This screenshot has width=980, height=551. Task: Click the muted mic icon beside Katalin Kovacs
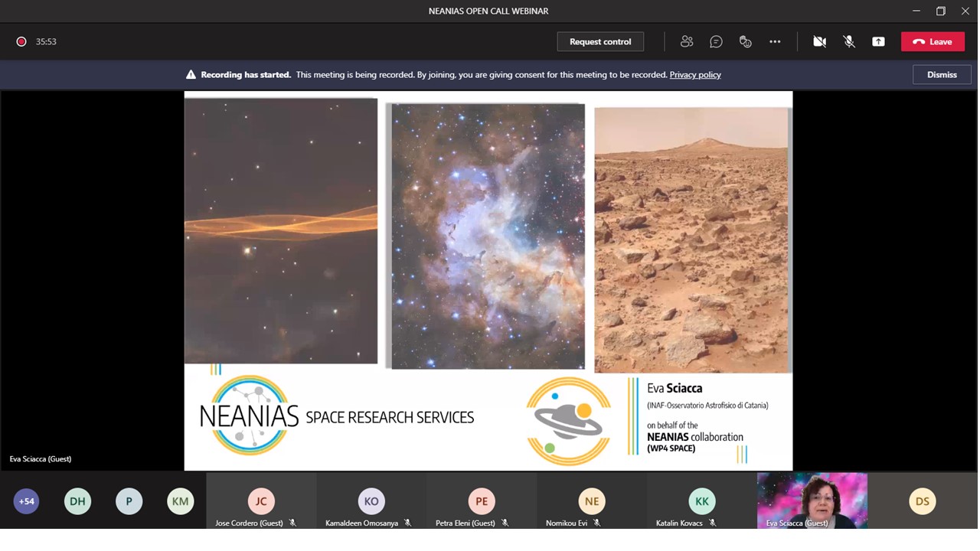tap(712, 523)
